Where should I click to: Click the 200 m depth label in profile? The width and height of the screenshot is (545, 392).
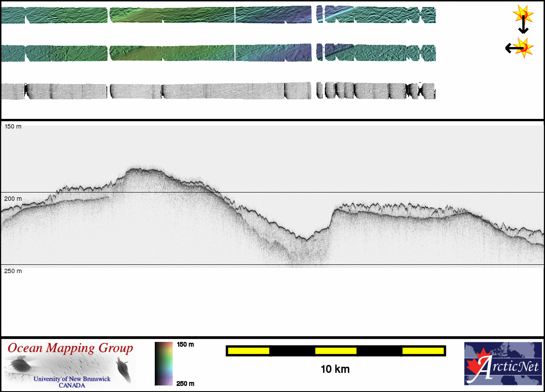(13, 199)
